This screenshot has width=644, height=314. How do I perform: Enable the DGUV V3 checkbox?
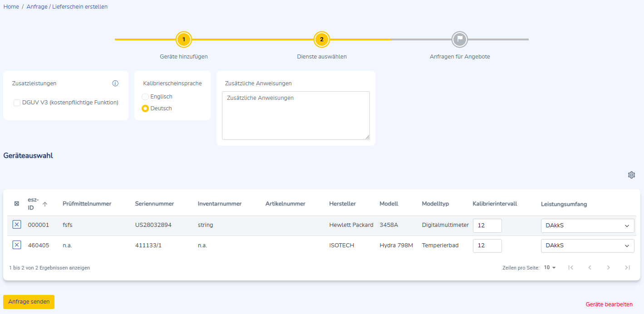tap(17, 103)
